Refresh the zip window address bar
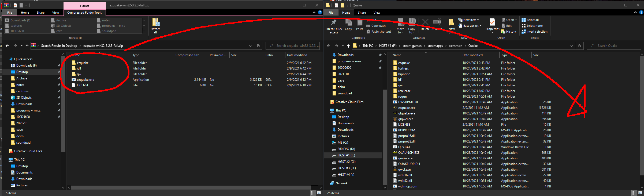The image size is (644, 196). pos(258,46)
